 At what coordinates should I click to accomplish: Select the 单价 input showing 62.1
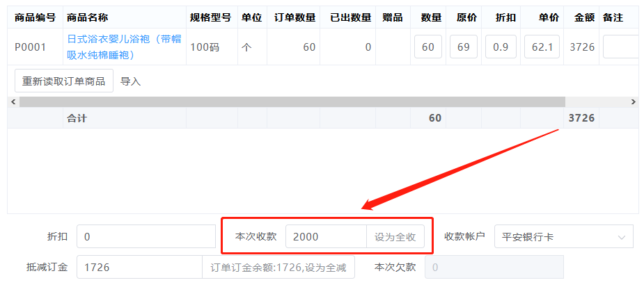(x=542, y=47)
